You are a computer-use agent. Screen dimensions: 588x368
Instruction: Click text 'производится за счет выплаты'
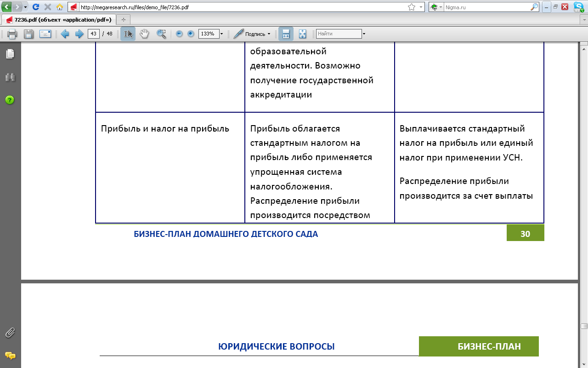coord(466,195)
